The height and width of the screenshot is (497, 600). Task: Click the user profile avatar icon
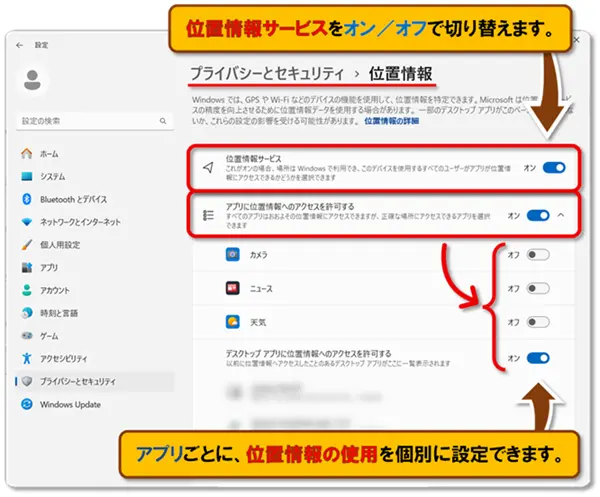click(32, 79)
